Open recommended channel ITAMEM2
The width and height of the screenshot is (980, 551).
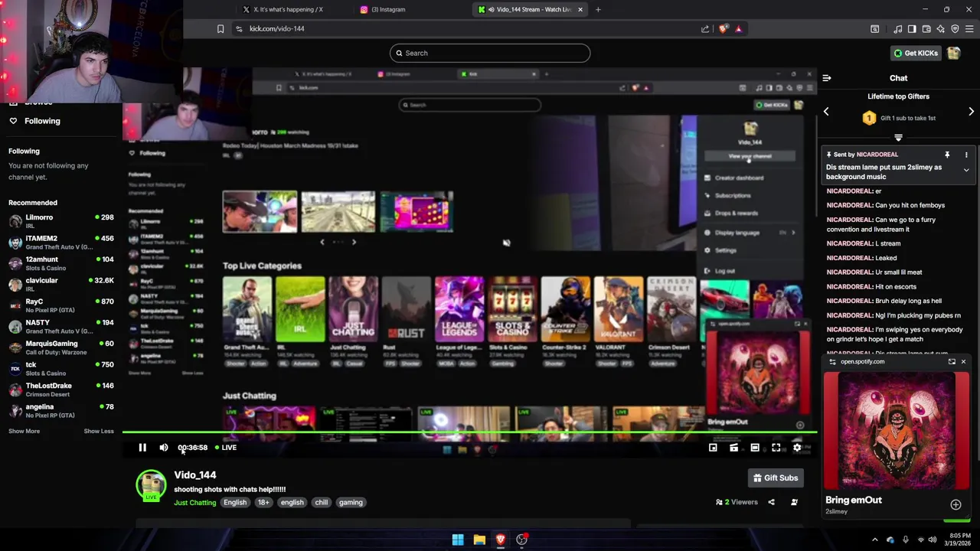tap(61, 243)
